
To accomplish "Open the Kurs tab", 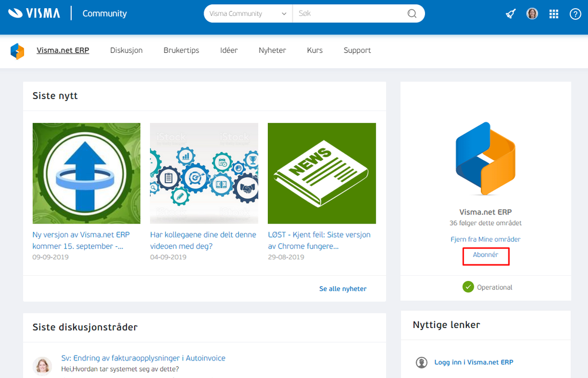I will (315, 50).
